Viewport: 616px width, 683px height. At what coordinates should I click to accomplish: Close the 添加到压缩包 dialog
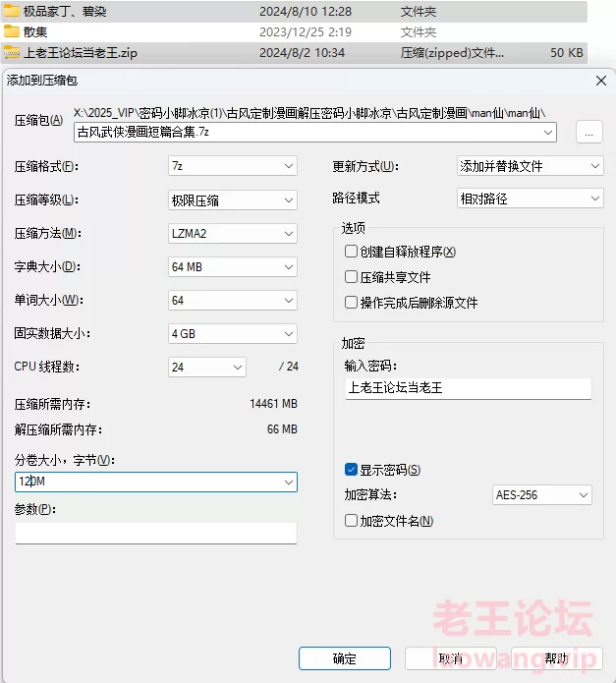(601, 81)
